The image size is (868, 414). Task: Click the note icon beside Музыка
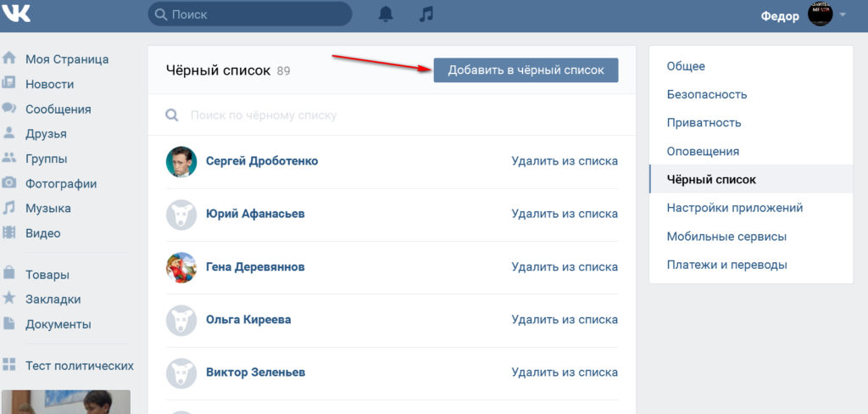coord(8,208)
